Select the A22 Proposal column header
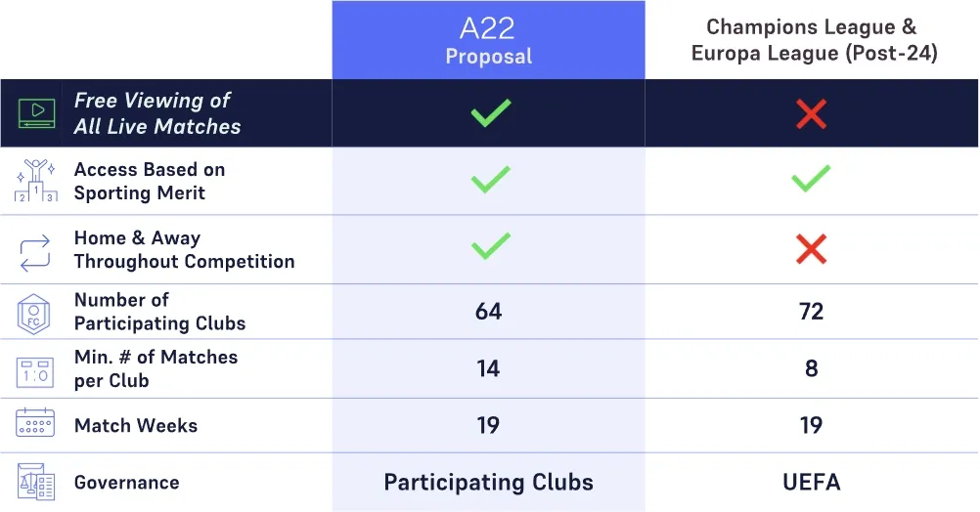The width and height of the screenshot is (980, 512). coord(488,41)
